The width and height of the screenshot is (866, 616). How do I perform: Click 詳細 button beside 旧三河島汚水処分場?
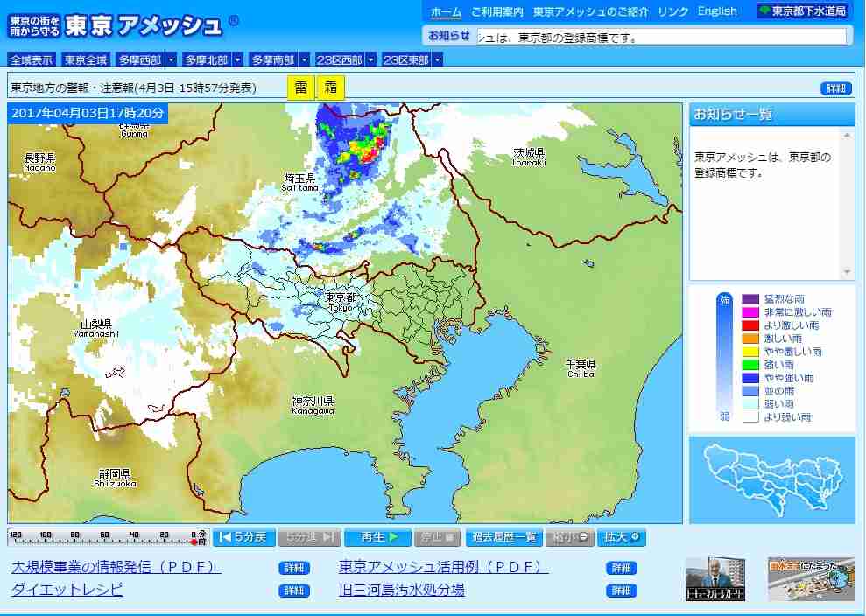pos(622,591)
